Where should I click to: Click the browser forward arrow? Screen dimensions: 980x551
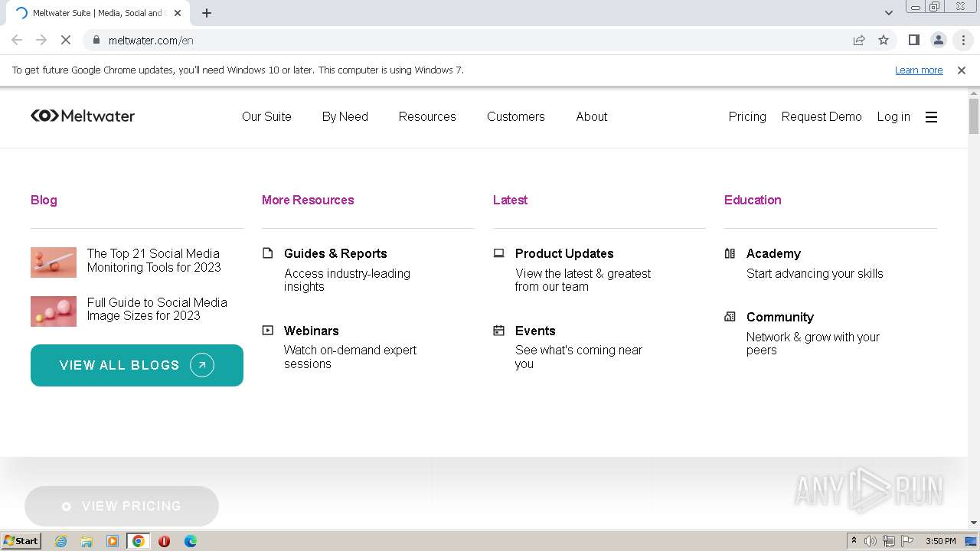click(x=41, y=40)
